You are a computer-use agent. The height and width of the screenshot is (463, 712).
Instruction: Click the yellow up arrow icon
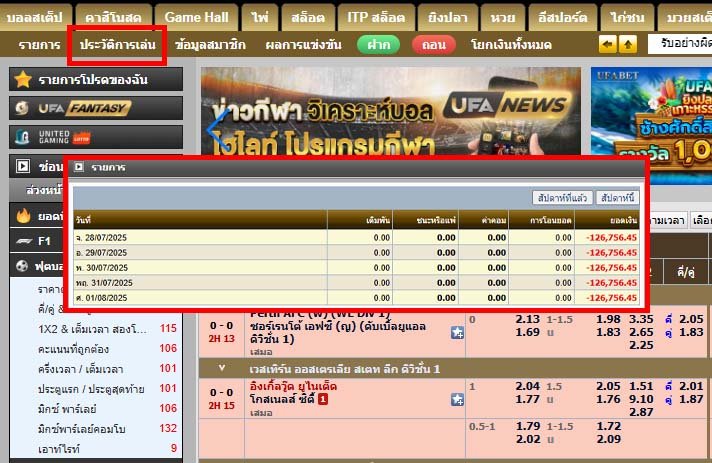[x=627, y=44]
